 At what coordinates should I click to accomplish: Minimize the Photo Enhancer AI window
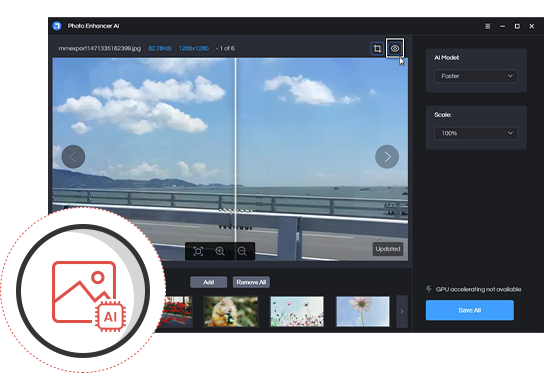coord(503,26)
